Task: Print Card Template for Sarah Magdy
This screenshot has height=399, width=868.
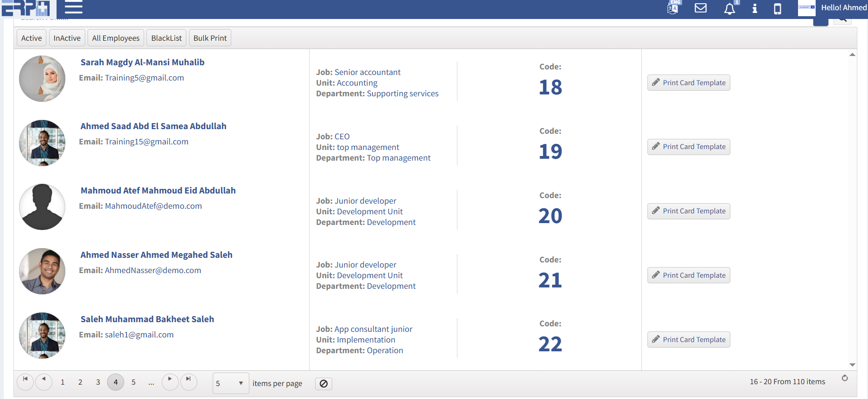Action: tap(688, 83)
